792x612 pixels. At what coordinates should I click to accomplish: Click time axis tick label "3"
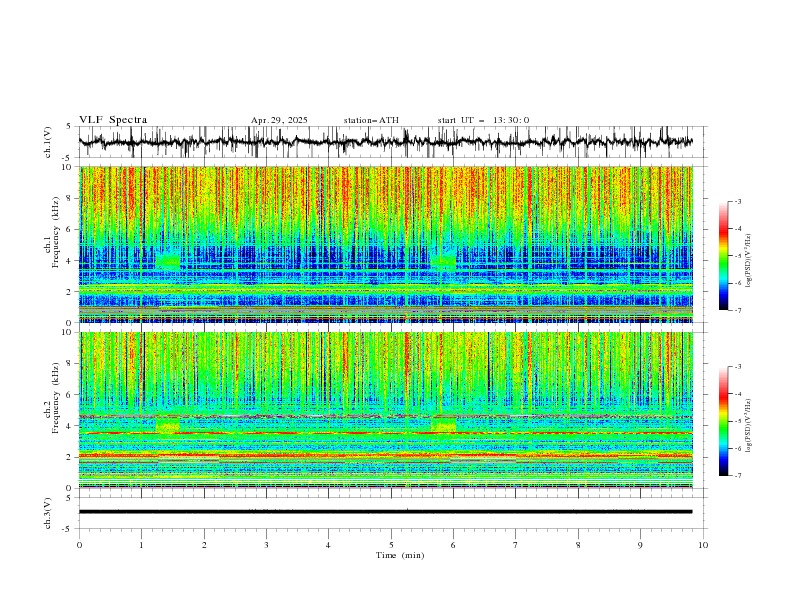pos(266,545)
